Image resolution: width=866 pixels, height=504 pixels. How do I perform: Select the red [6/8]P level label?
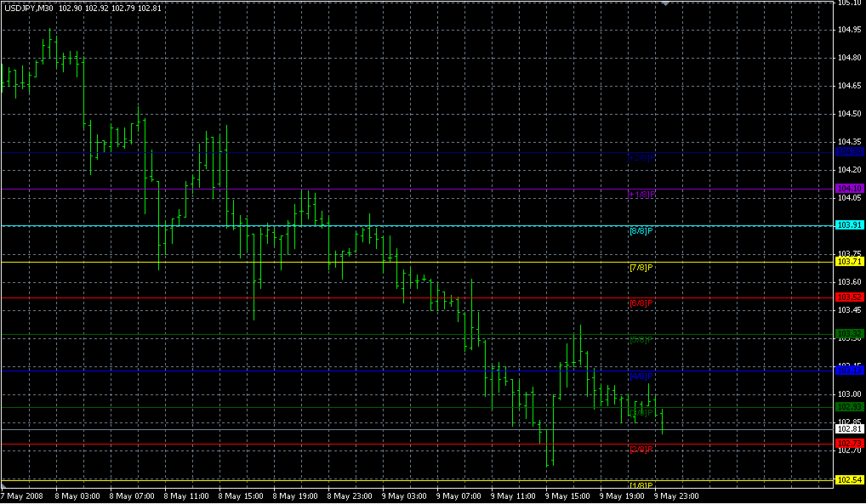(641, 303)
